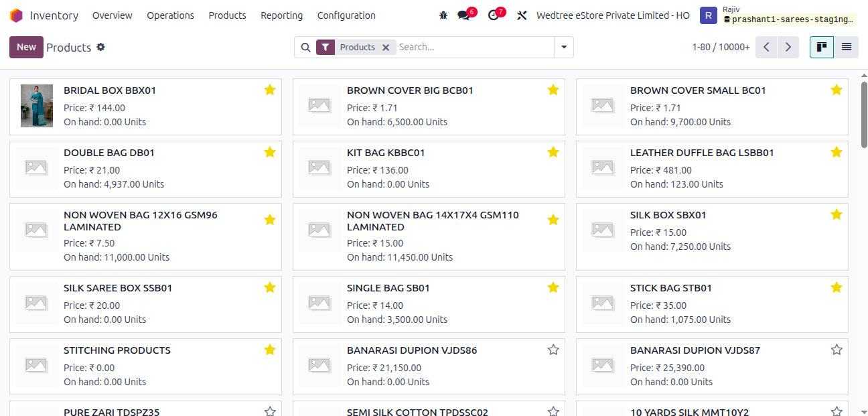Open the Products gear settings icon
Image resolution: width=868 pixels, height=416 pixels.
point(100,47)
